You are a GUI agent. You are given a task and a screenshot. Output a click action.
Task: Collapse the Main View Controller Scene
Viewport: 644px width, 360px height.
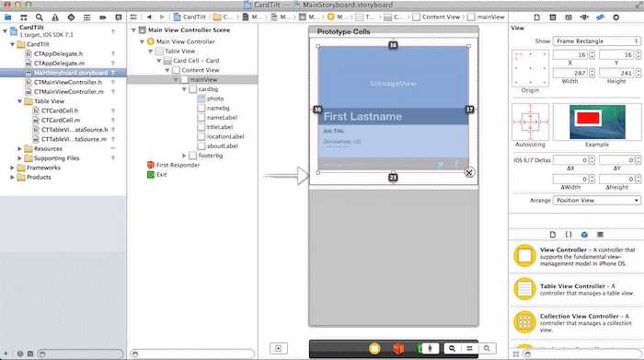[x=133, y=30]
